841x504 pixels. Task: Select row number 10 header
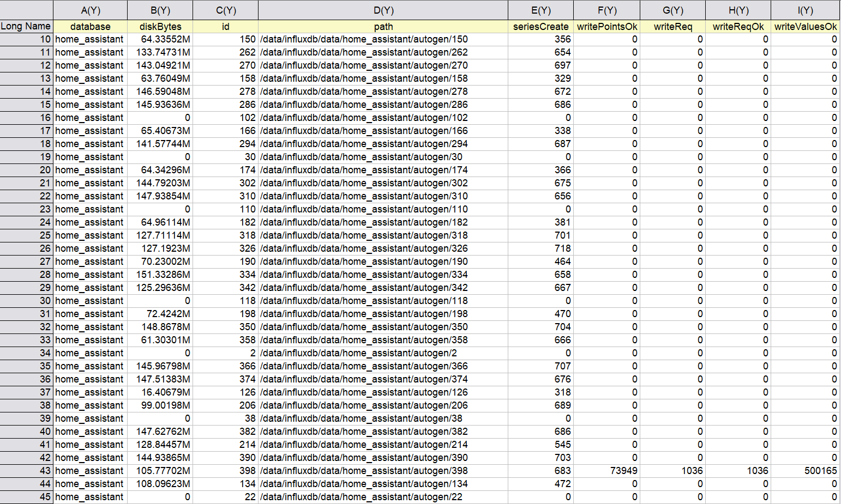click(x=26, y=39)
